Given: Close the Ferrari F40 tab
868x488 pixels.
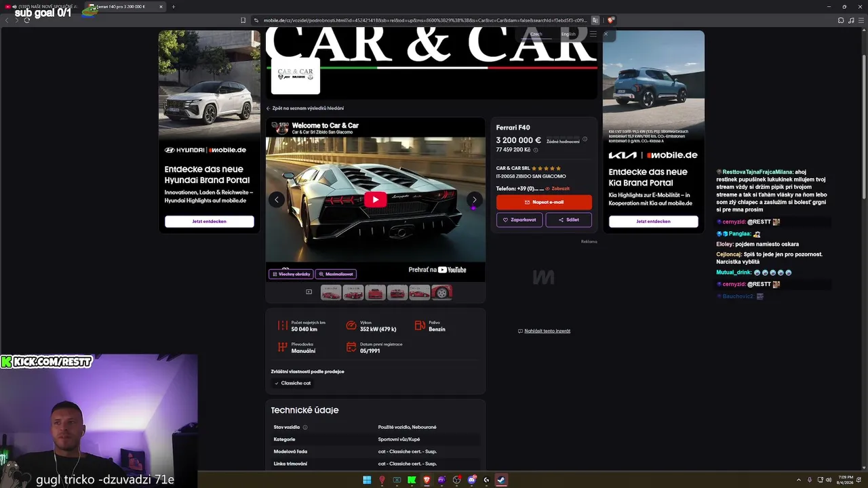Looking at the screenshot, I should tap(161, 7).
